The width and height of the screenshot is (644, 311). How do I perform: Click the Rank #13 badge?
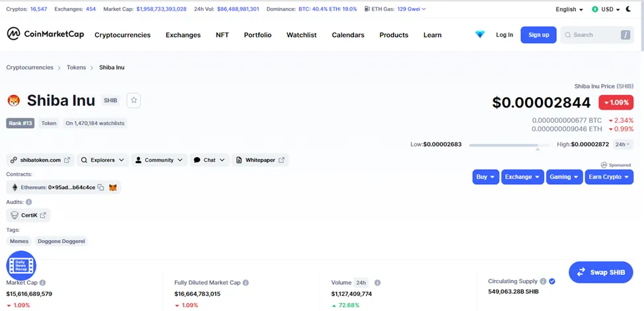pyautogui.click(x=20, y=123)
